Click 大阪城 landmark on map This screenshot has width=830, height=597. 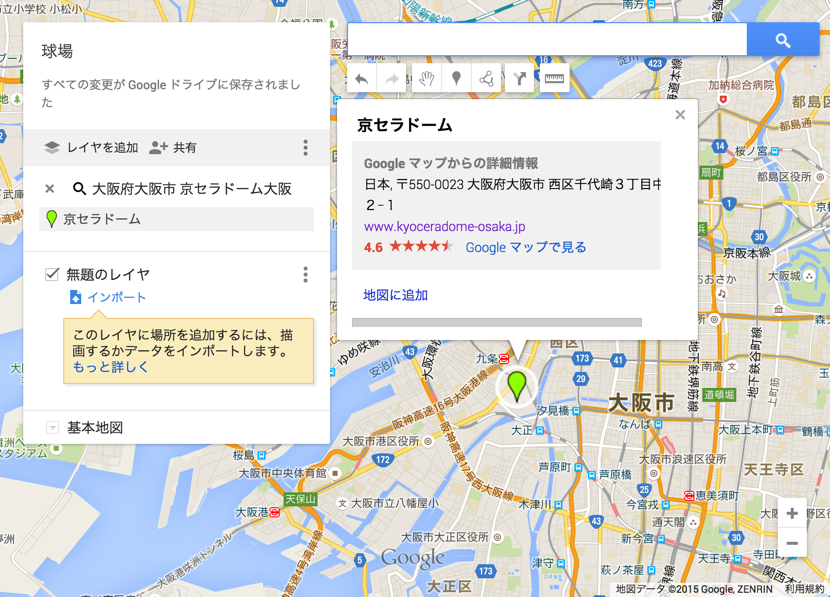point(784,276)
